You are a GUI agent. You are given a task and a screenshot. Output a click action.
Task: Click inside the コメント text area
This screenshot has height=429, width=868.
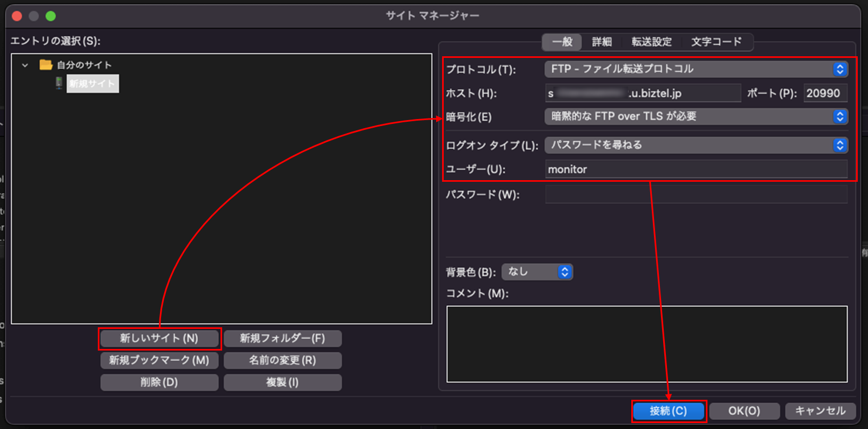646,344
